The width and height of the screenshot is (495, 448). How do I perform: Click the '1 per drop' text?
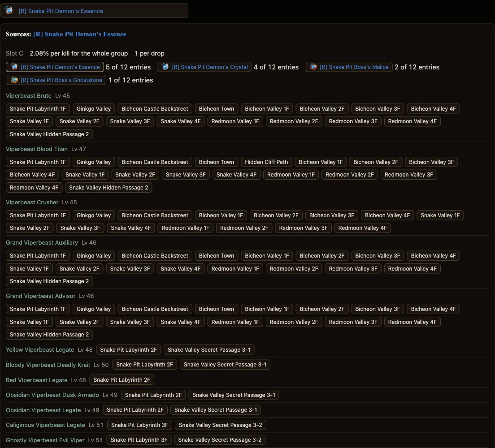click(x=150, y=53)
